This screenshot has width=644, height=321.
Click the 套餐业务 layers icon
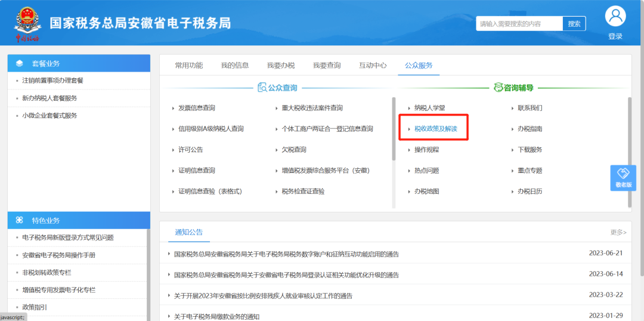[19, 63]
